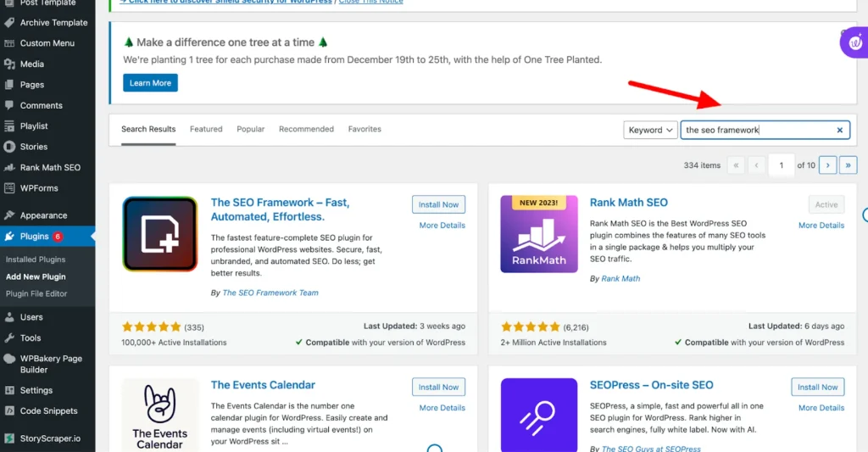
Task: Click the Rank Math SEO sidebar icon
Action: pyautogui.click(x=8, y=167)
